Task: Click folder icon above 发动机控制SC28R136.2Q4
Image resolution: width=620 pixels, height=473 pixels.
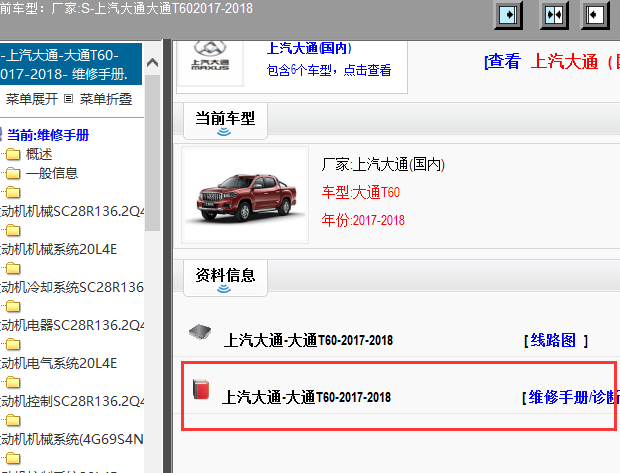Action: [13, 382]
